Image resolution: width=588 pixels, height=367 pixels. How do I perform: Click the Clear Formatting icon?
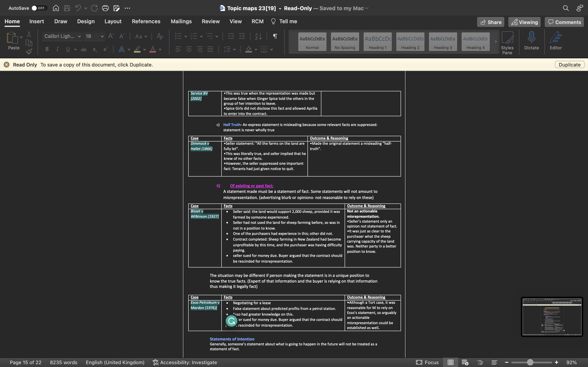[160, 36]
